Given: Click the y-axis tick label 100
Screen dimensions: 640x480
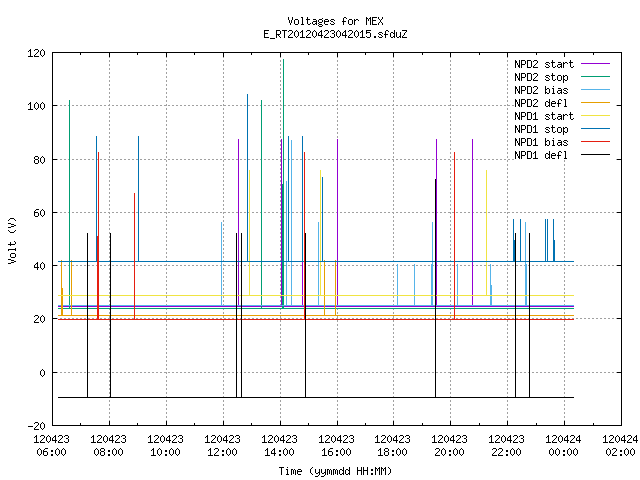Looking at the screenshot, I should (36, 106).
